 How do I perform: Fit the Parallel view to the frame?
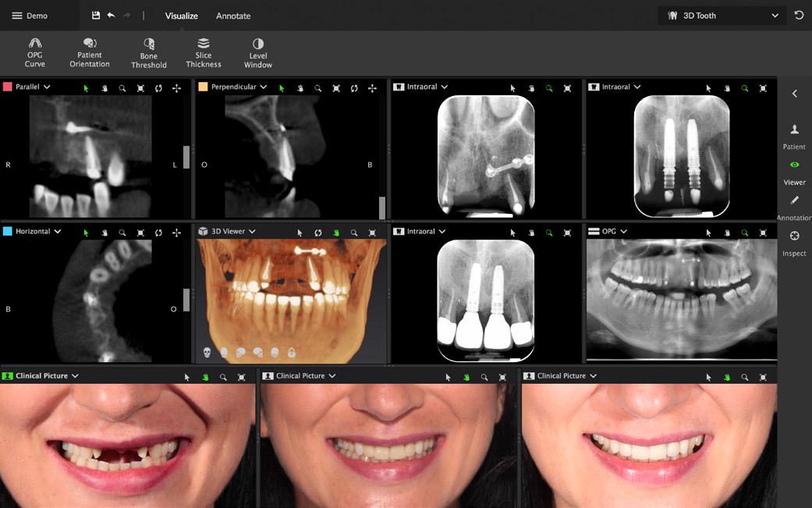140,88
